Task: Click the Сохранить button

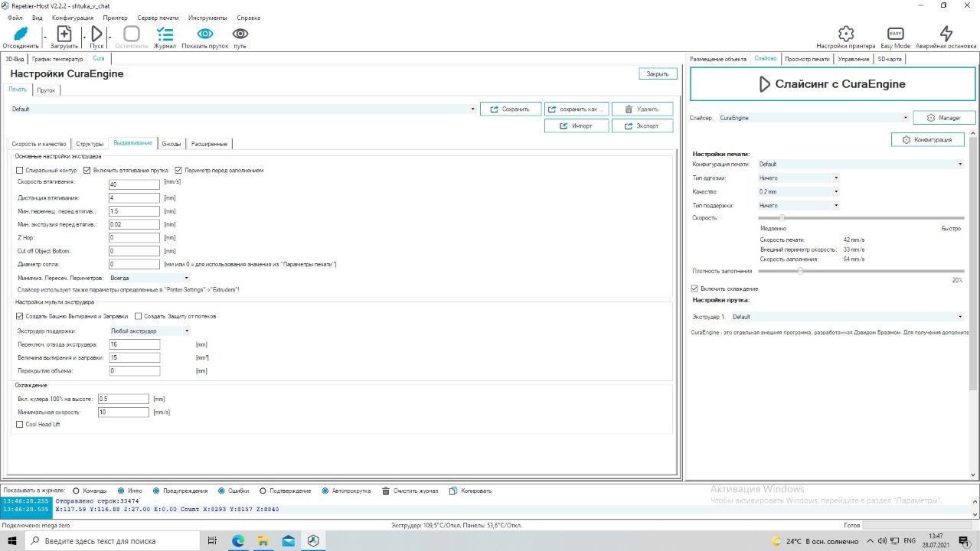Action: coord(511,109)
